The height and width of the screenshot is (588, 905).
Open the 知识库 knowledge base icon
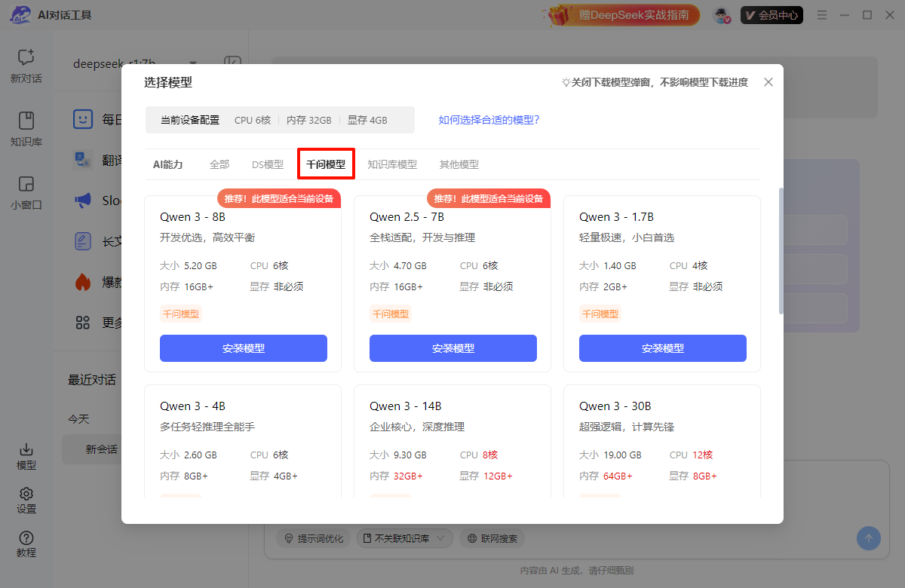coord(26,121)
